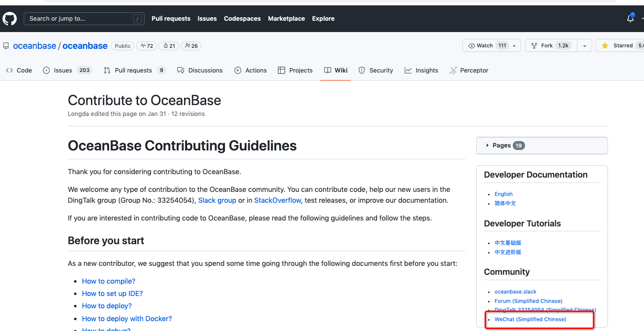Click the activity badge showing 72
This screenshot has height=331, width=644.
(147, 46)
